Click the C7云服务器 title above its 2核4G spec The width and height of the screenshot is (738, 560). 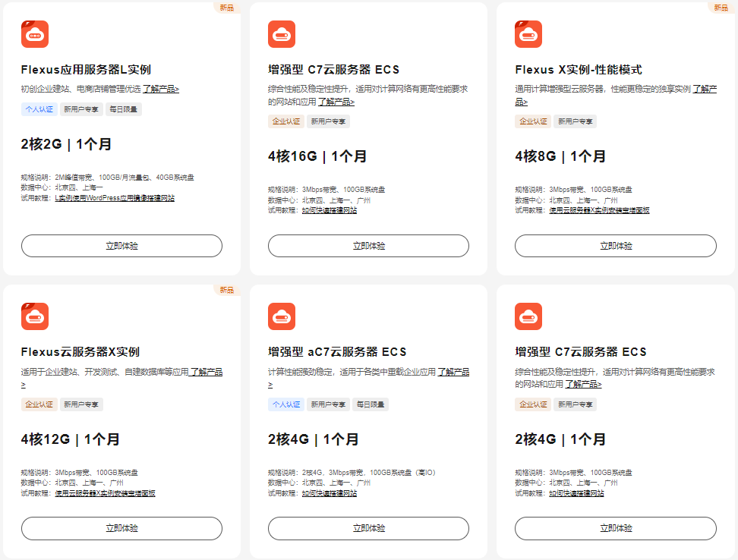[x=581, y=351]
